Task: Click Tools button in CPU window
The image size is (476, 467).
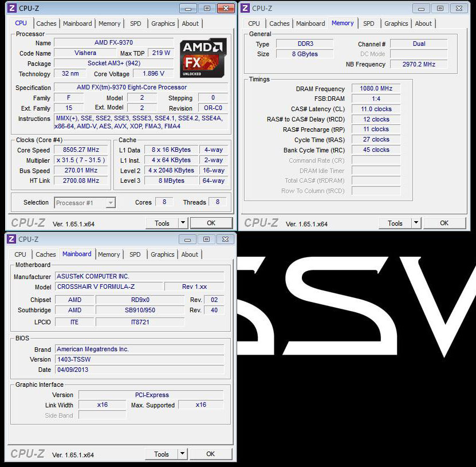Action: pos(162,223)
